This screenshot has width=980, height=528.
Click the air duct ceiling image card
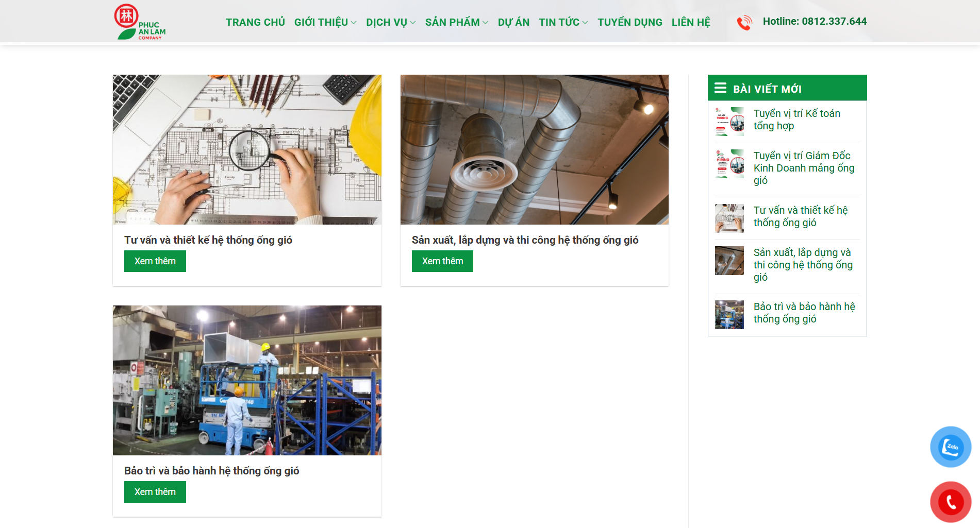click(534, 149)
